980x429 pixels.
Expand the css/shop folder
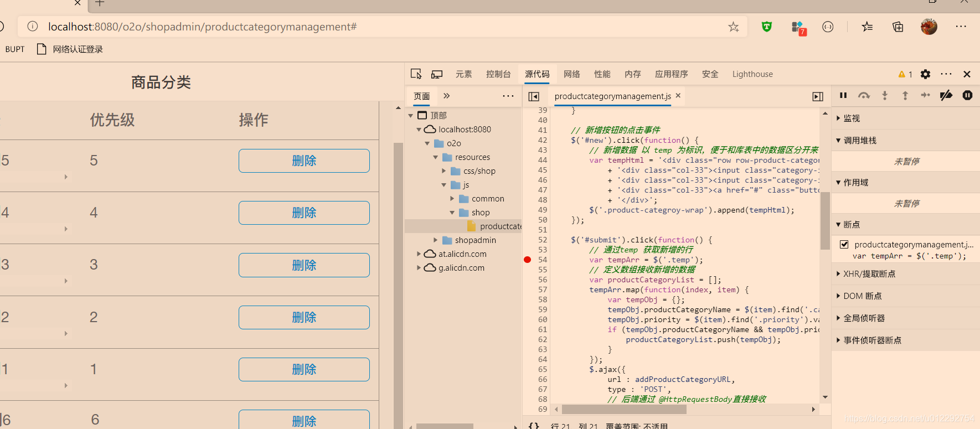click(444, 171)
